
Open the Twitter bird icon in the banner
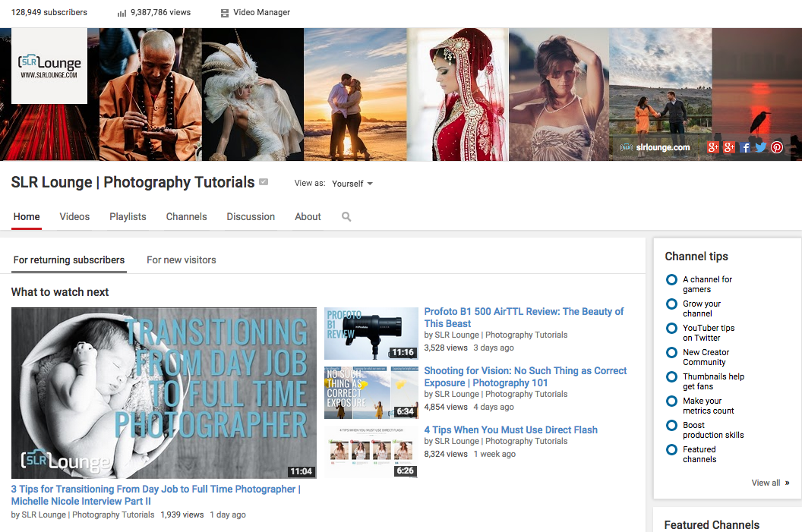pos(761,148)
